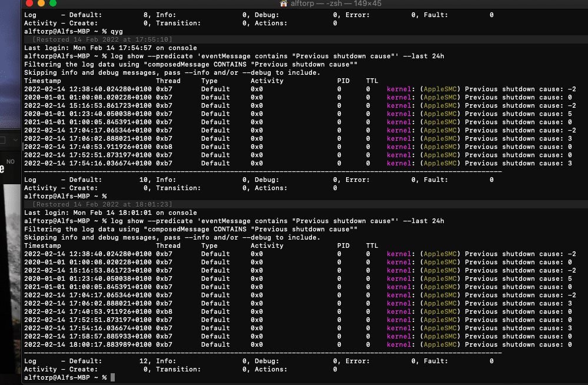
Task: Click the timestamp '2022-02-14 17:58:57.885933+0100'
Action: click(x=88, y=336)
